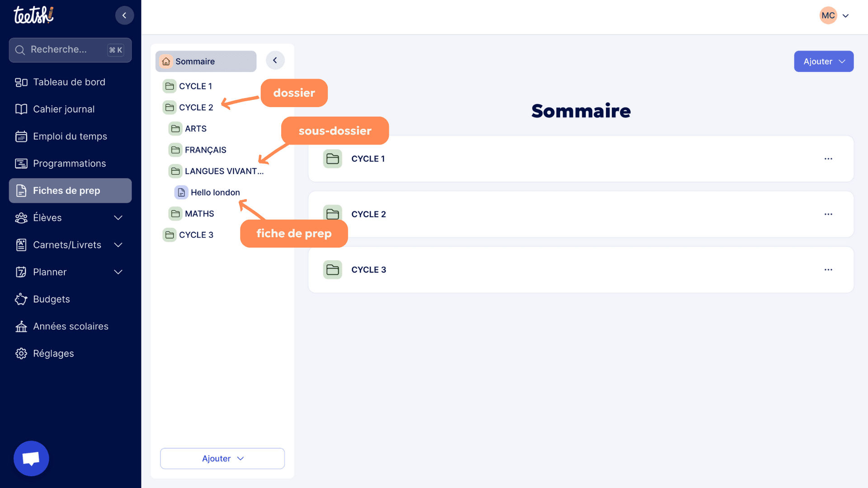Expand the Carnets/Livrets section
This screenshot has height=488, width=868.
point(118,245)
